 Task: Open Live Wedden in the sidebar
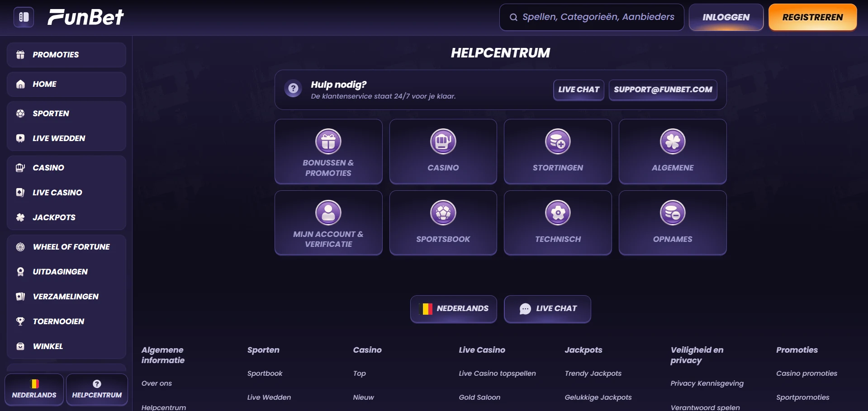(x=66, y=138)
